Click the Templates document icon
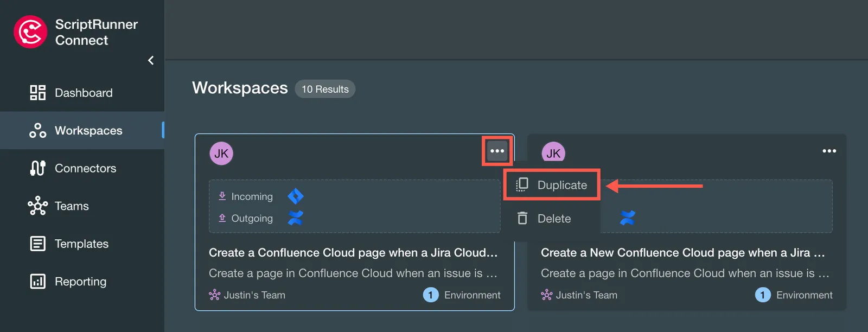Screen dimensions: 868x332 [37, 244]
